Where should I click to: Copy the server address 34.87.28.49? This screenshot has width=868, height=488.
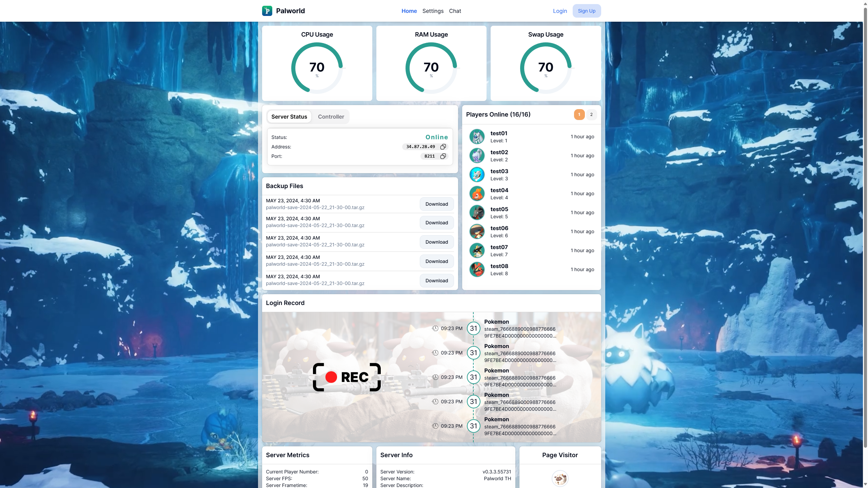(x=443, y=147)
